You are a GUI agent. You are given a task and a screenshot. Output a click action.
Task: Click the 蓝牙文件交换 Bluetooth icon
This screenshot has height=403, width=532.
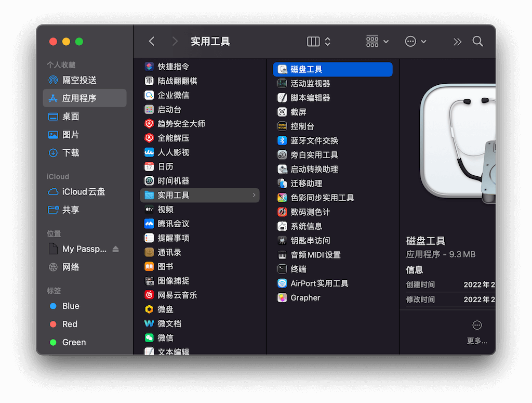[282, 141]
